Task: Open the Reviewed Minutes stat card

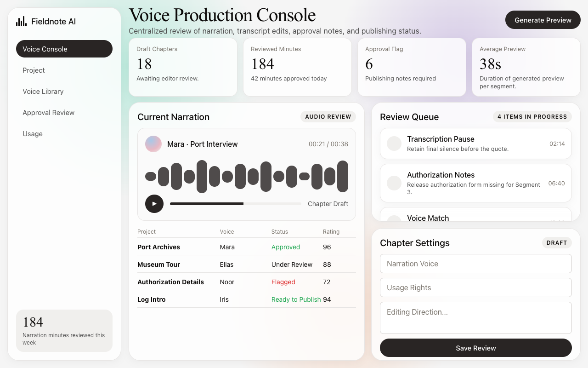Action: click(297, 67)
